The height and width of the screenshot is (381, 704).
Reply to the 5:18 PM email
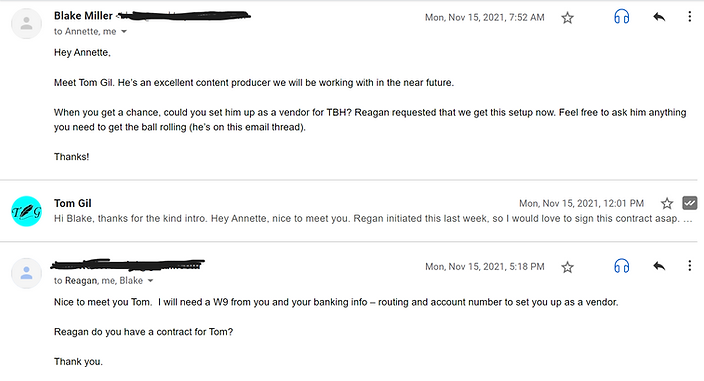click(659, 266)
